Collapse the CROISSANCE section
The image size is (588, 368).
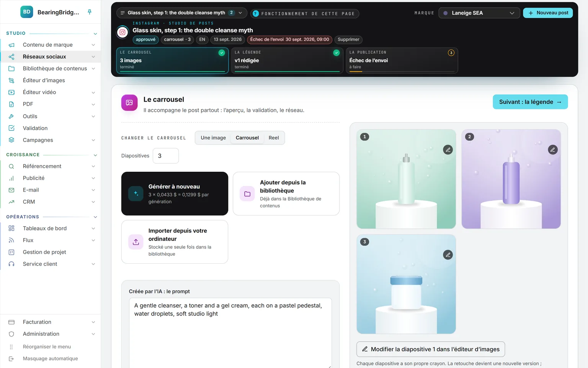pos(95,155)
